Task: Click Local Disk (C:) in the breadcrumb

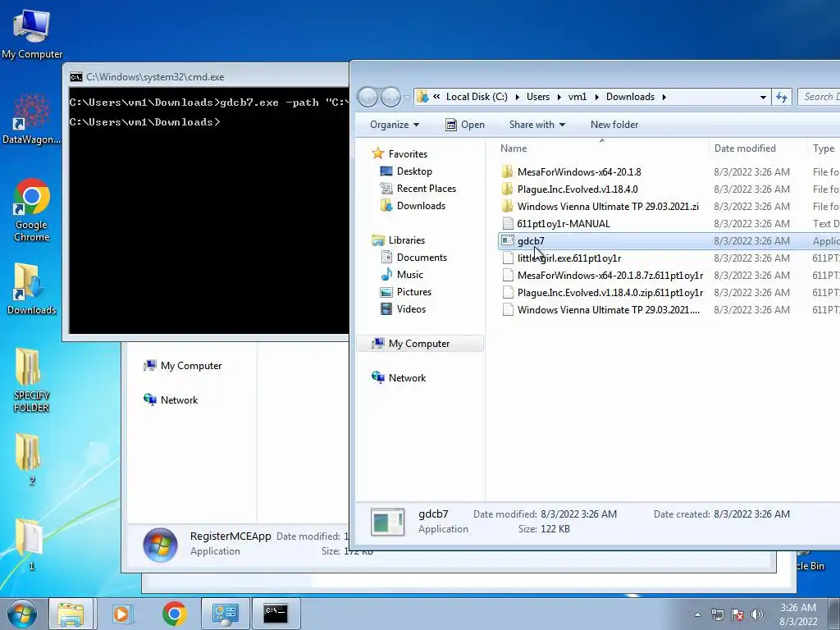Action: point(477,97)
